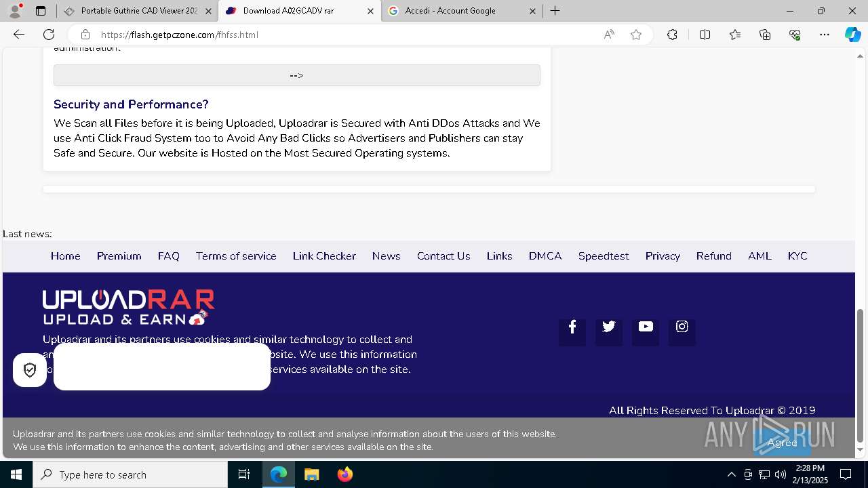
Task: Show hidden system tray icons
Action: pyautogui.click(x=731, y=474)
